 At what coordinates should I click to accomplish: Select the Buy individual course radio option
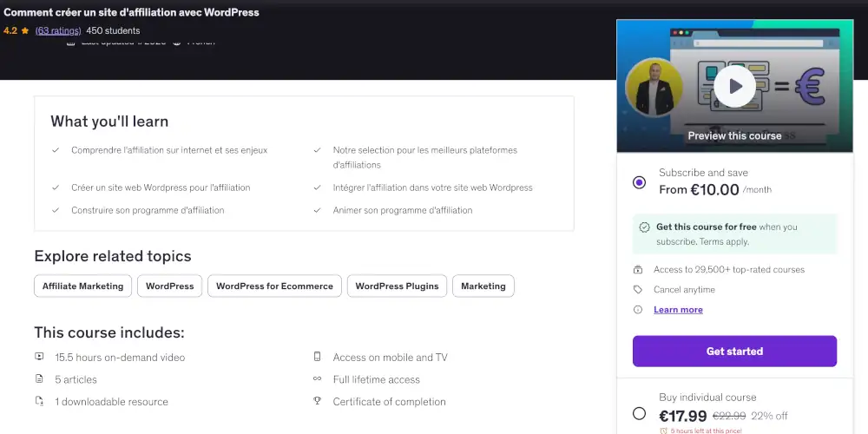click(639, 413)
